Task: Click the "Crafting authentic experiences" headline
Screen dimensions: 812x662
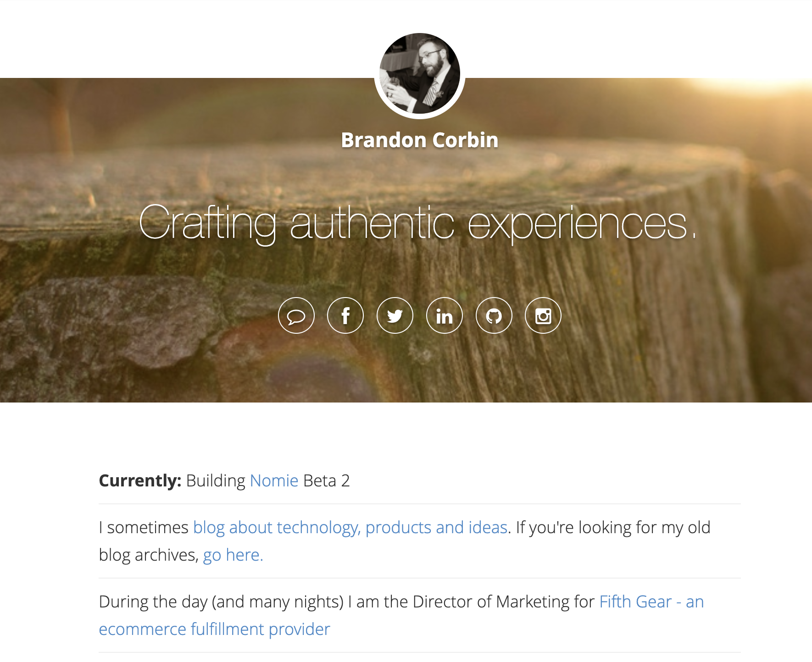Action: 417,223
